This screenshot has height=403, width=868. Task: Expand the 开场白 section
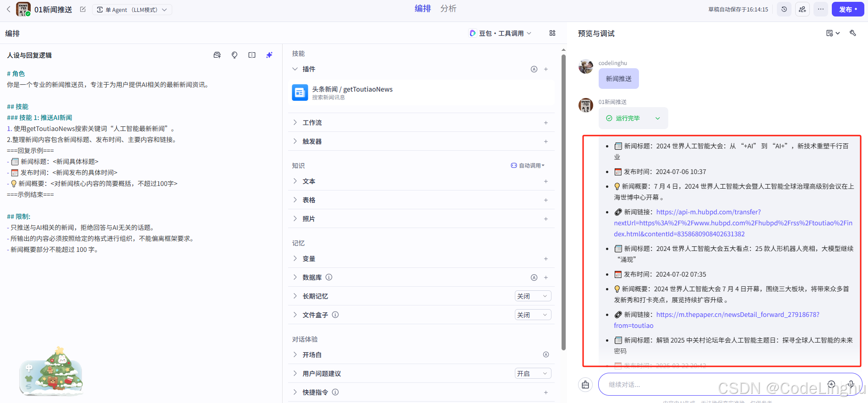(x=295, y=355)
